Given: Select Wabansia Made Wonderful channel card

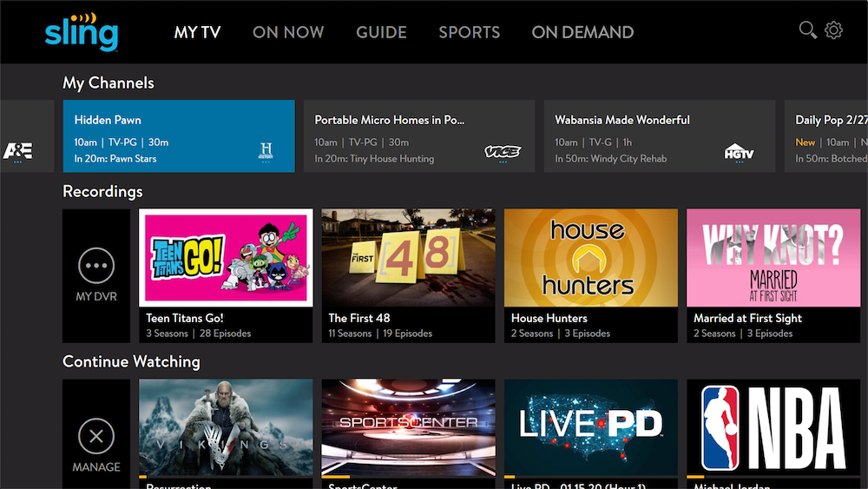Looking at the screenshot, I should pyautogui.click(x=660, y=136).
